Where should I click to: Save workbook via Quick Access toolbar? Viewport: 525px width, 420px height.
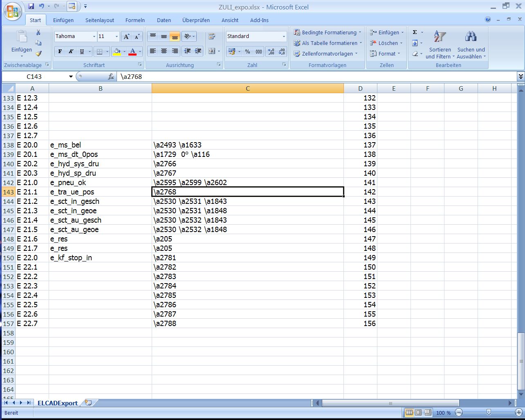(x=31, y=6)
